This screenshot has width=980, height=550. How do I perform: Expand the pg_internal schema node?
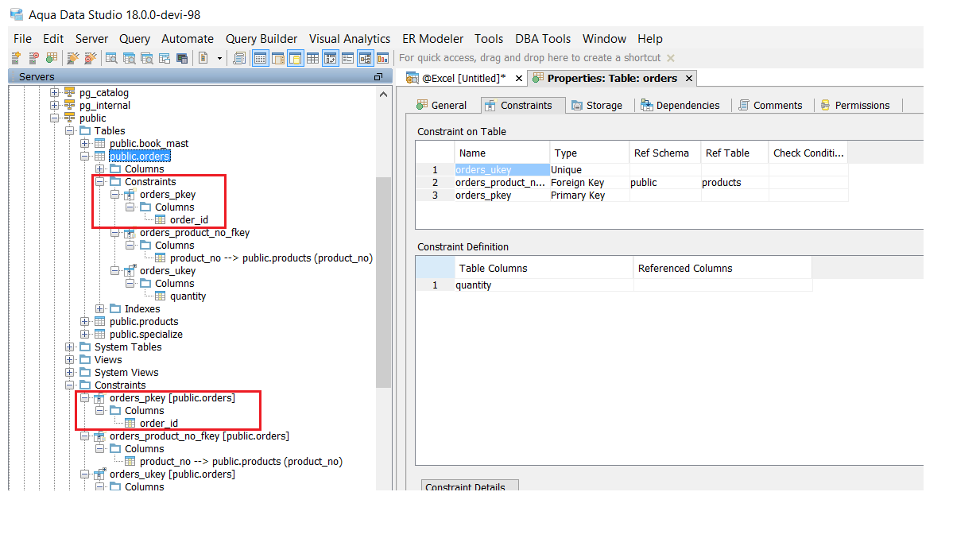(55, 106)
